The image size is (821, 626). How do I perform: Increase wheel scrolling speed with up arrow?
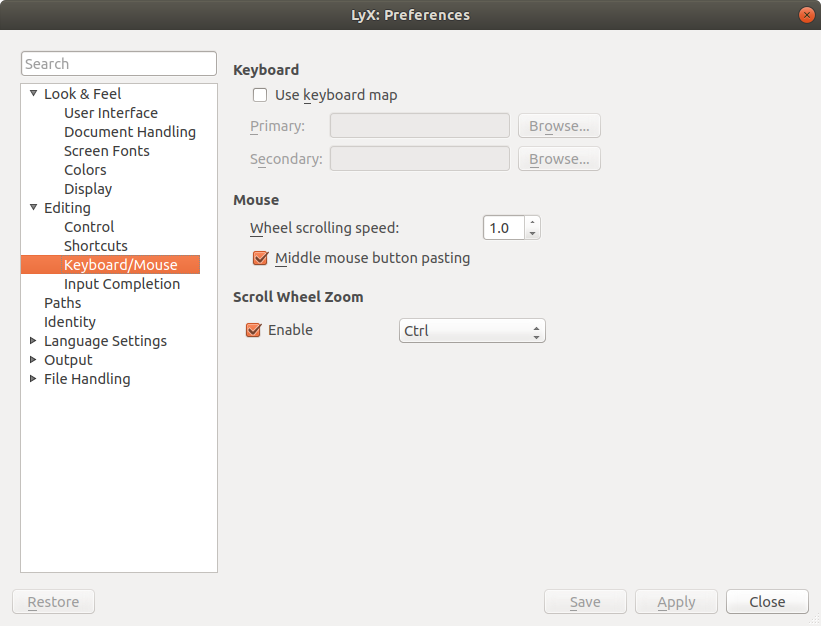point(532,222)
